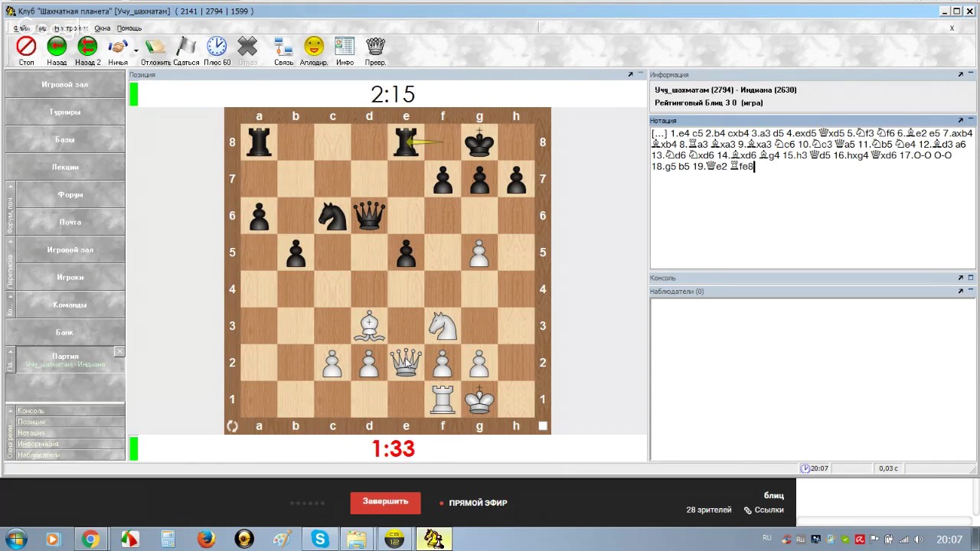
Task: Open the Настройка menu
Action: tap(70, 28)
